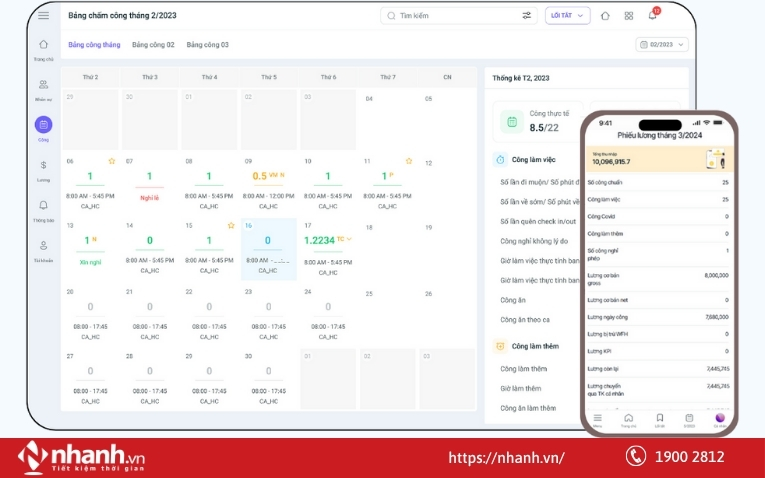The image size is (765, 478).
Task: Open Thông báo bell in the sidebar
Action: click(43, 207)
